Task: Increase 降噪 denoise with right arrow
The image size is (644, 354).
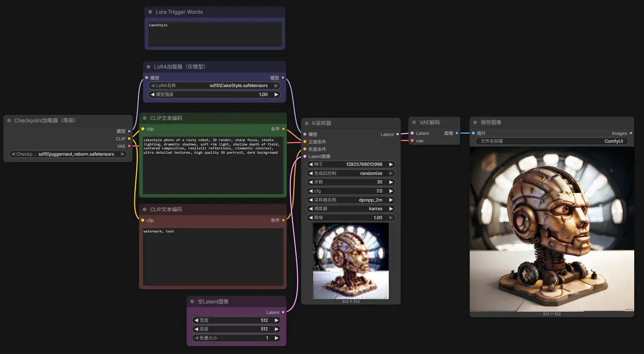Action: 391,218
